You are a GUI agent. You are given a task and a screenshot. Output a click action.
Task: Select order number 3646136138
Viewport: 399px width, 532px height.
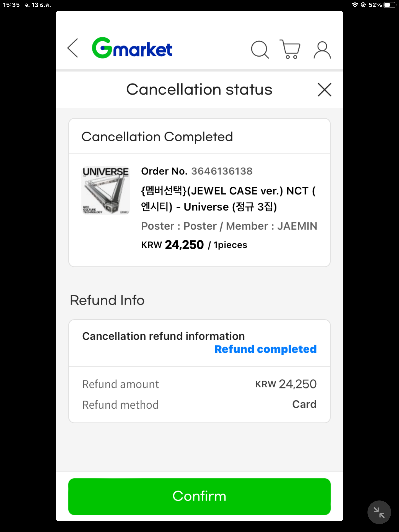pos(222,171)
